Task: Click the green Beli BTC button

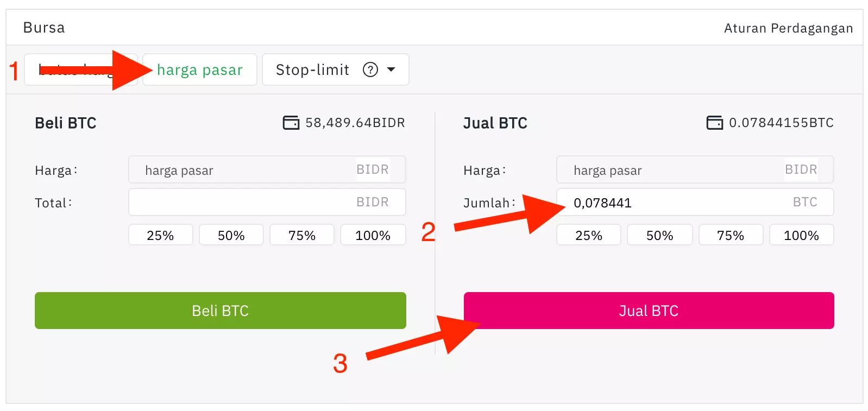Action: 220,311
